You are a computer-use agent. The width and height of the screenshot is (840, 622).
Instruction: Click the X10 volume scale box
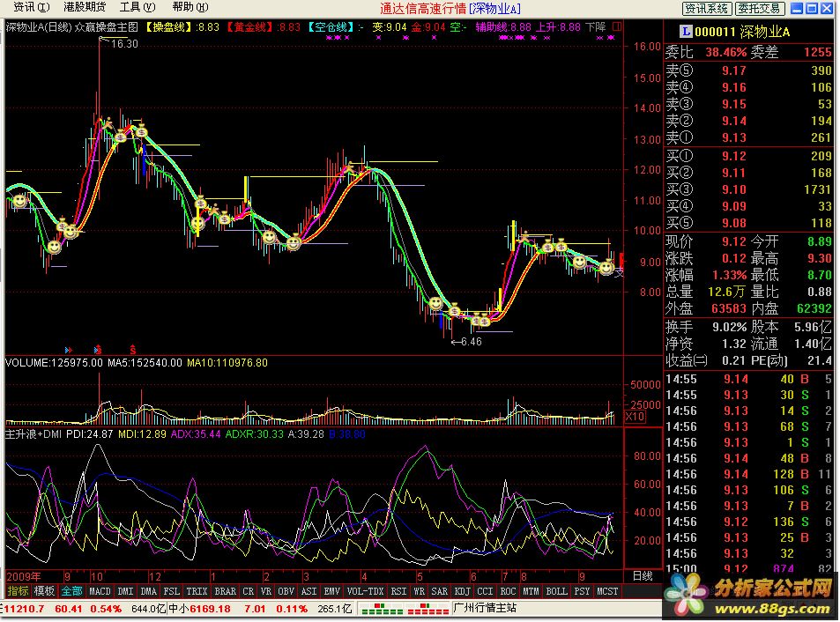(x=636, y=417)
